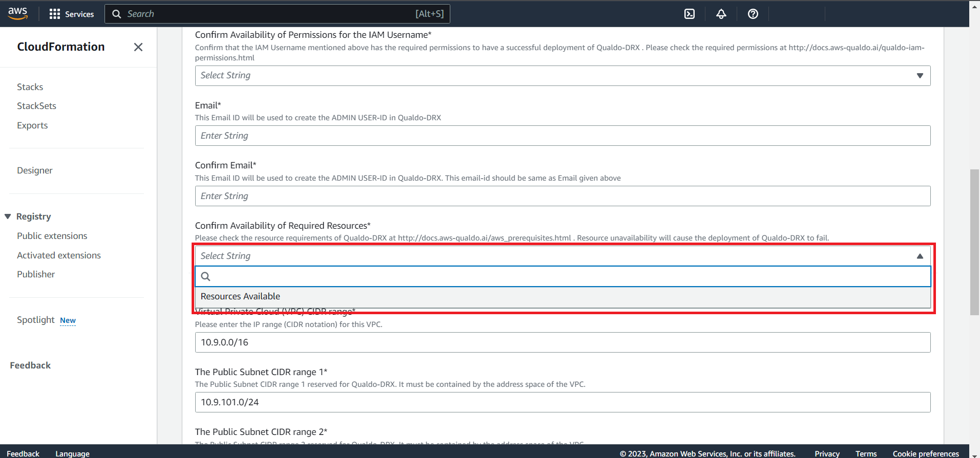The width and height of the screenshot is (980, 458).
Task: Close the CloudFormation side panel
Action: coord(138,47)
